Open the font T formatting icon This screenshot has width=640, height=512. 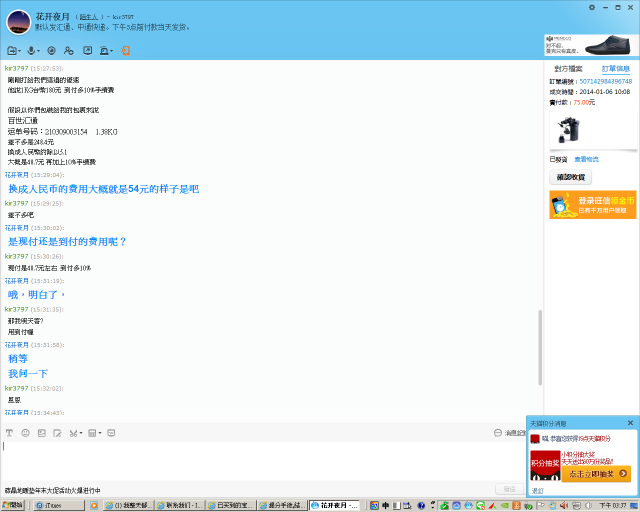[x=9, y=433]
